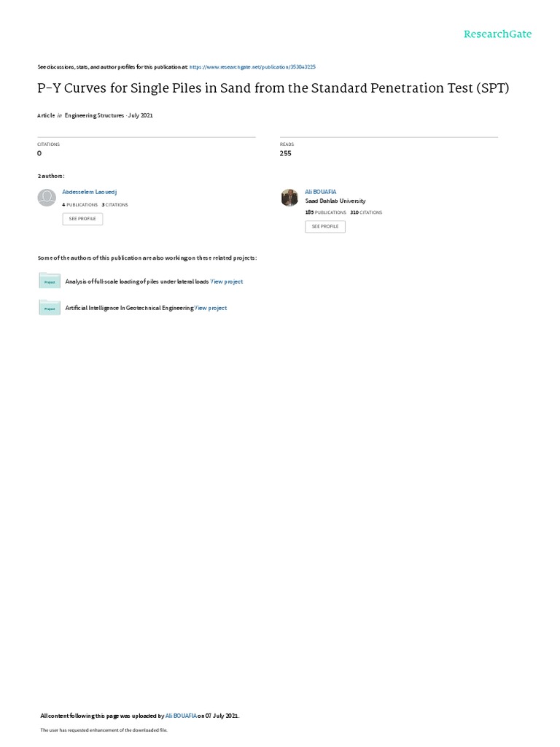Click the 255 reads count
This screenshot has height=747, width=560.
tap(286, 153)
